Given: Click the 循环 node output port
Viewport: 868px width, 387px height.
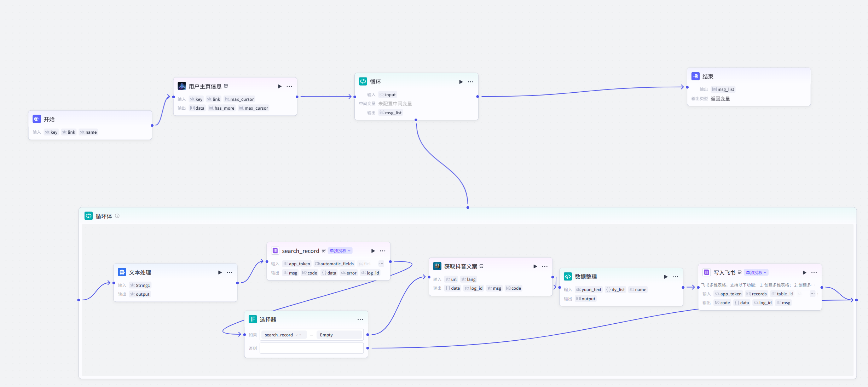Looking at the screenshot, I should coord(478,97).
